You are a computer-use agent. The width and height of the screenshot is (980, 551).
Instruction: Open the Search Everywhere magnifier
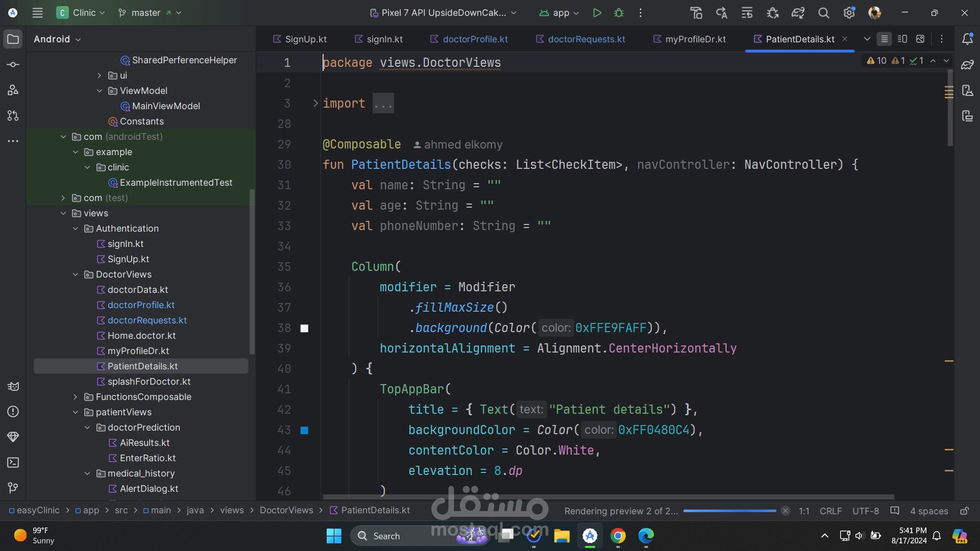tap(823, 13)
